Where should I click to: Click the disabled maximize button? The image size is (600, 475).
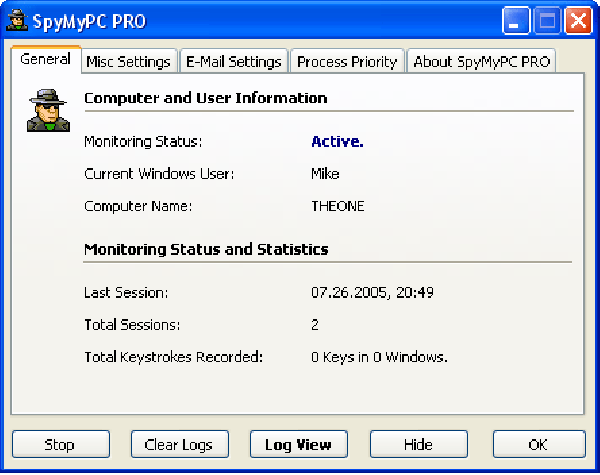(547, 20)
